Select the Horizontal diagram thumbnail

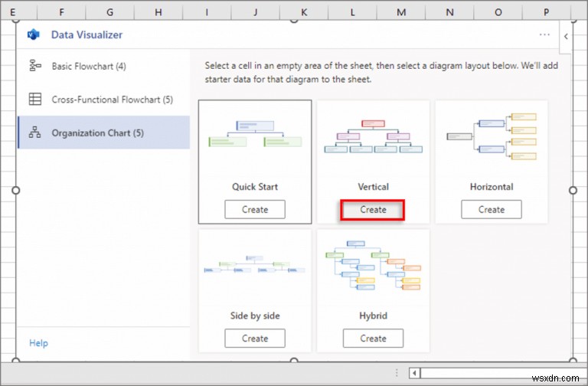click(x=492, y=136)
